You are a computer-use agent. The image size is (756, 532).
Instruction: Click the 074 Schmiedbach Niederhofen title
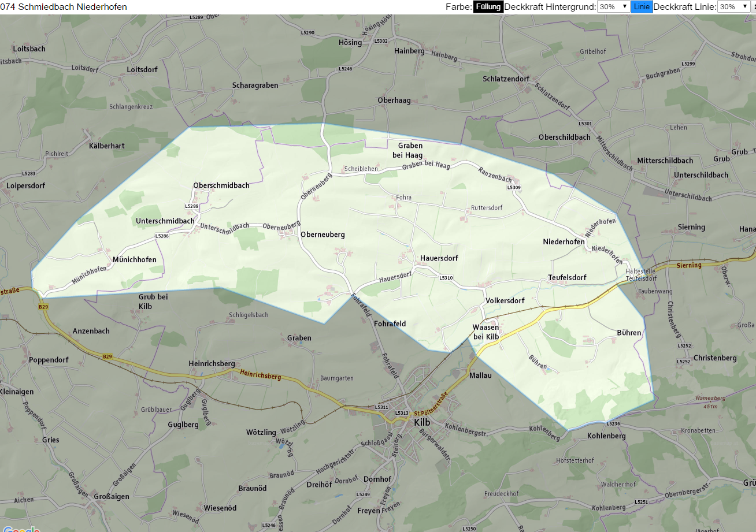pos(64,7)
